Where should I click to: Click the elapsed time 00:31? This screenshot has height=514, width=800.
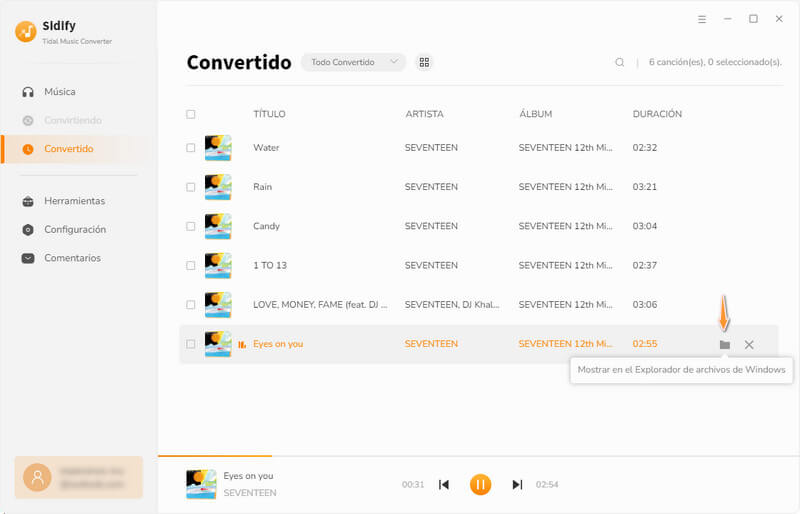(x=413, y=484)
